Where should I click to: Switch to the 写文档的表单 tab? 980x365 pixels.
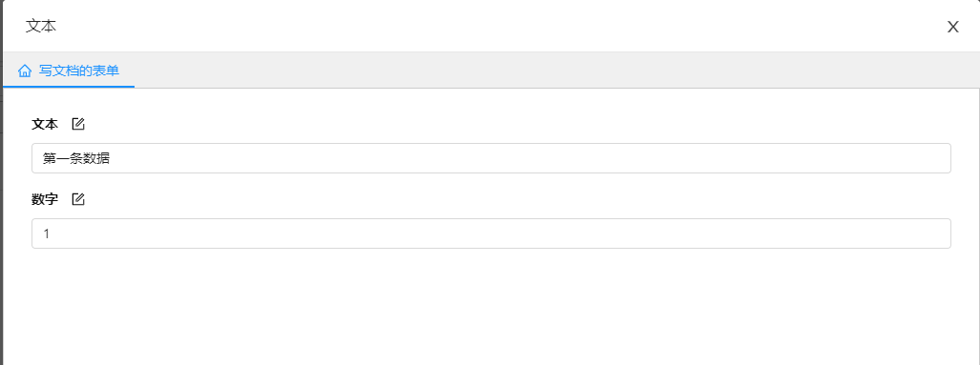tap(69, 71)
